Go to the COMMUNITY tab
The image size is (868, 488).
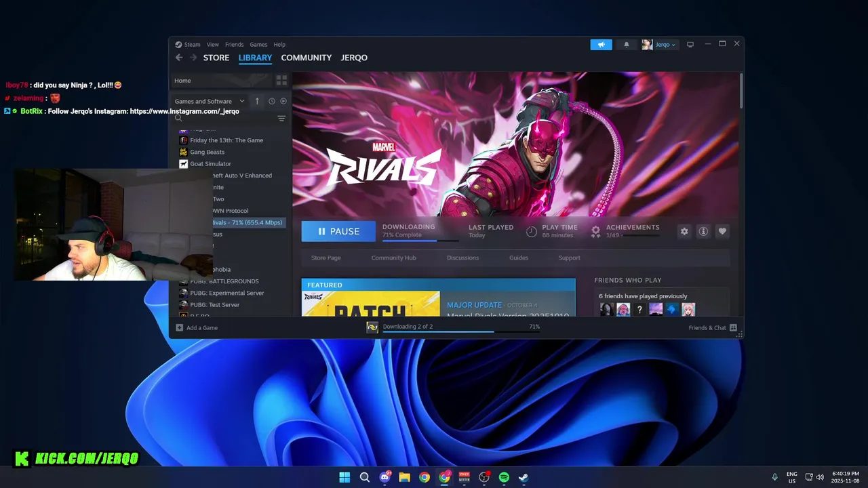pos(307,58)
